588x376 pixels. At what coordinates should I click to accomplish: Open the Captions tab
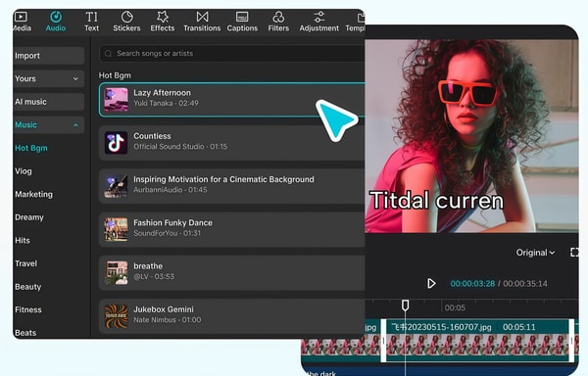click(242, 22)
